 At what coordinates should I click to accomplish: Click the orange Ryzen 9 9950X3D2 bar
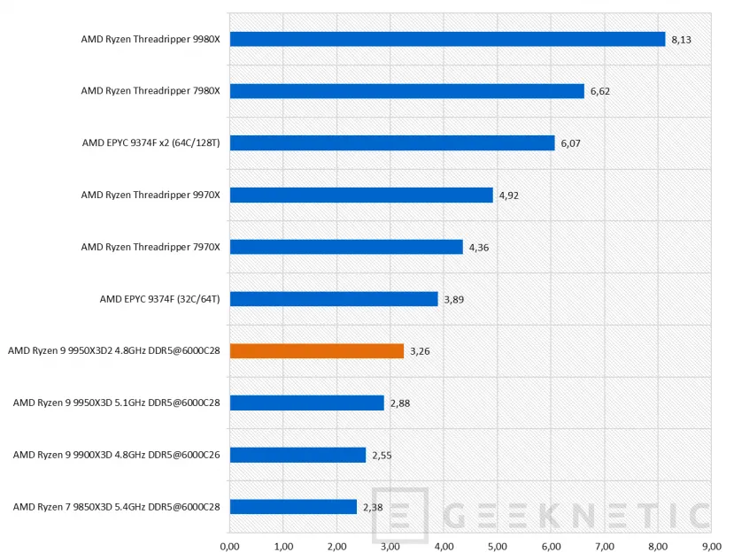point(317,351)
